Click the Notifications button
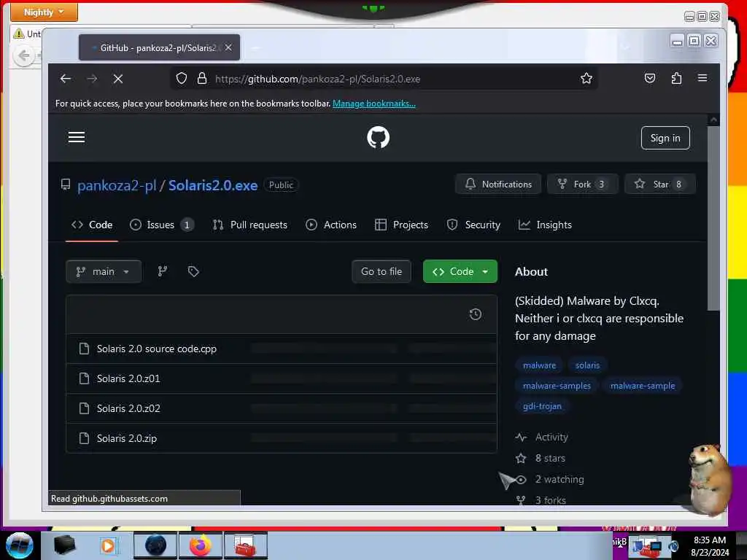Screen dimensions: 747x560 [x=498, y=184]
